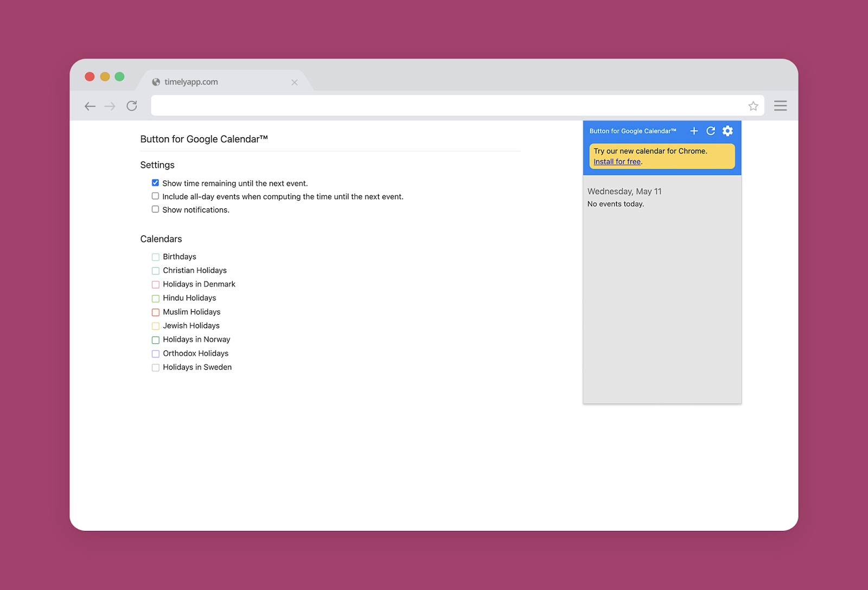Reload the page with the browser refresh icon
Image resolution: width=868 pixels, height=590 pixels.
pyautogui.click(x=132, y=106)
